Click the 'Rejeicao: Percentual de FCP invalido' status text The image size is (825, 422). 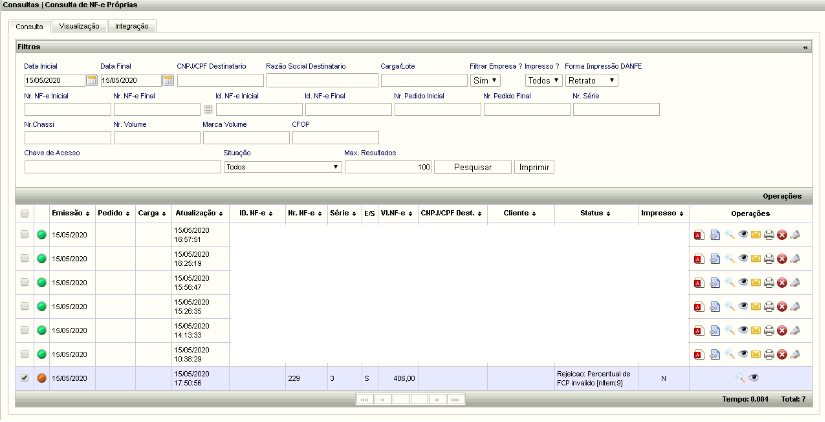click(x=593, y=378)
